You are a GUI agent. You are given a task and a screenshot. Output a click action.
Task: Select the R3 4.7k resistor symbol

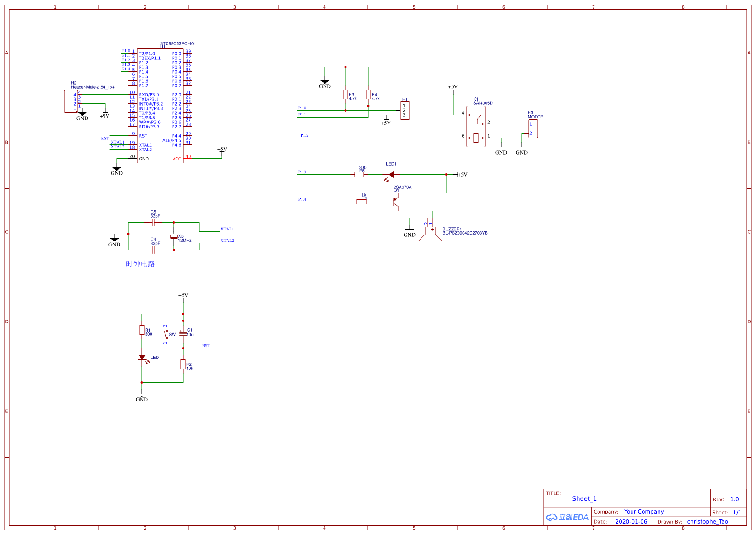coord(346,95)
